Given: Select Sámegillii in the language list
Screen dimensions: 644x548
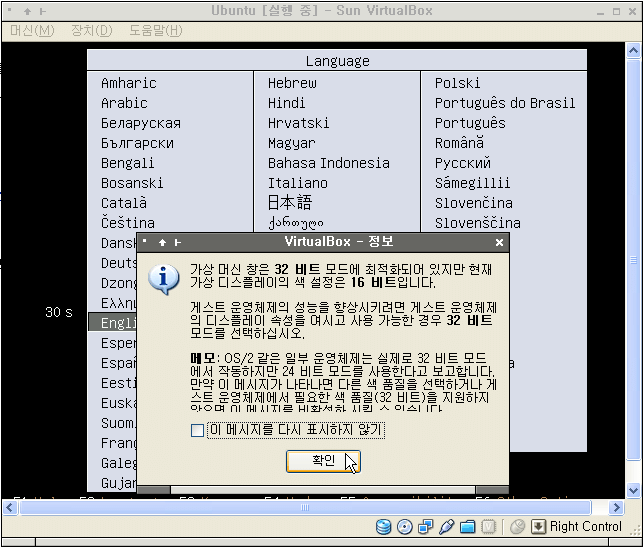Looking at the screenshot, I should [472, 183].
